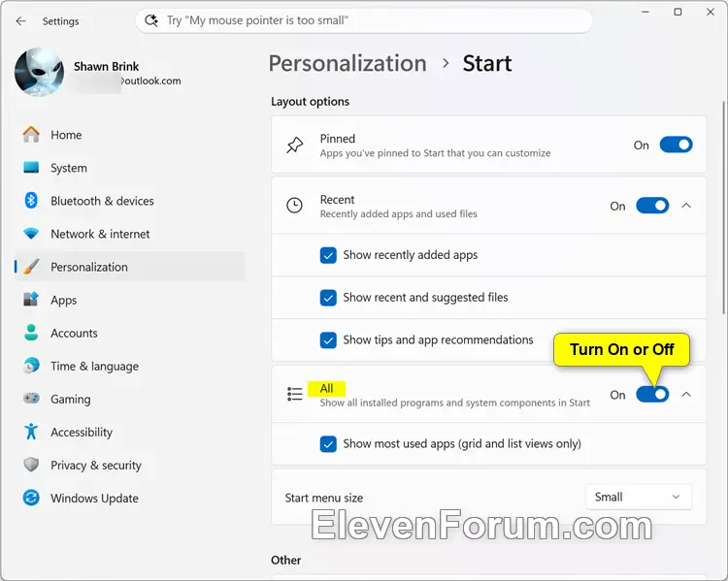This screenshot has height=581, width=728.
Task: Select Bluetooth & devices in sidebar
Action: coord(129,201)
